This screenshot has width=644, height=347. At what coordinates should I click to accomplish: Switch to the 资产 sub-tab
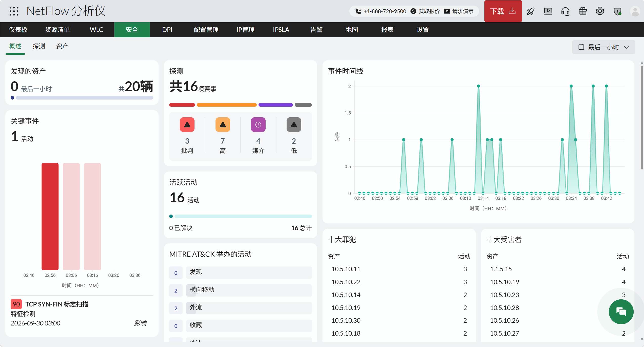coord(62,46)
